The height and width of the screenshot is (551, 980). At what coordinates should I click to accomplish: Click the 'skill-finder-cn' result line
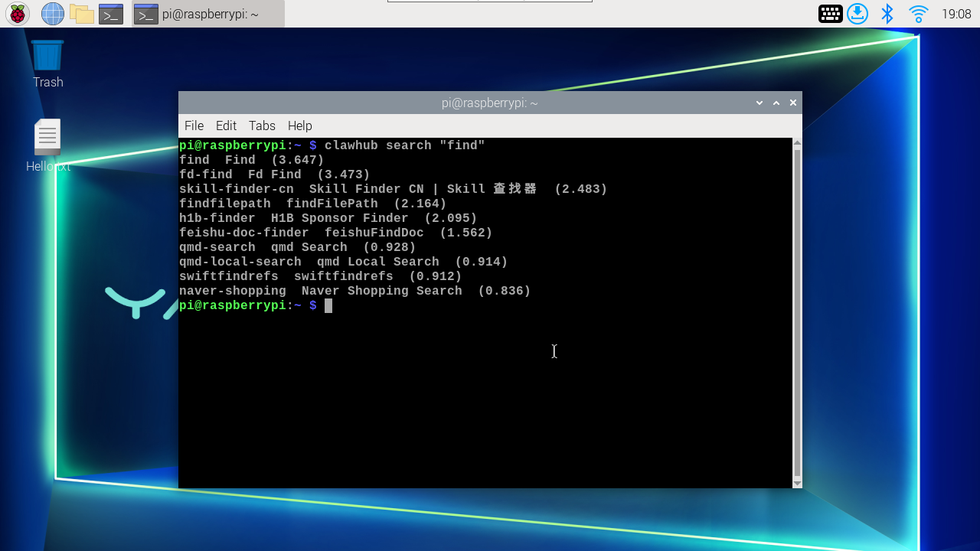[393, 189]
